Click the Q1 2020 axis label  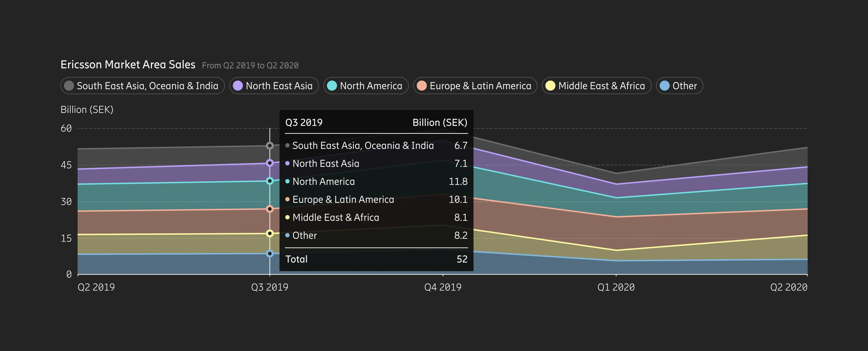coord(616,287)
